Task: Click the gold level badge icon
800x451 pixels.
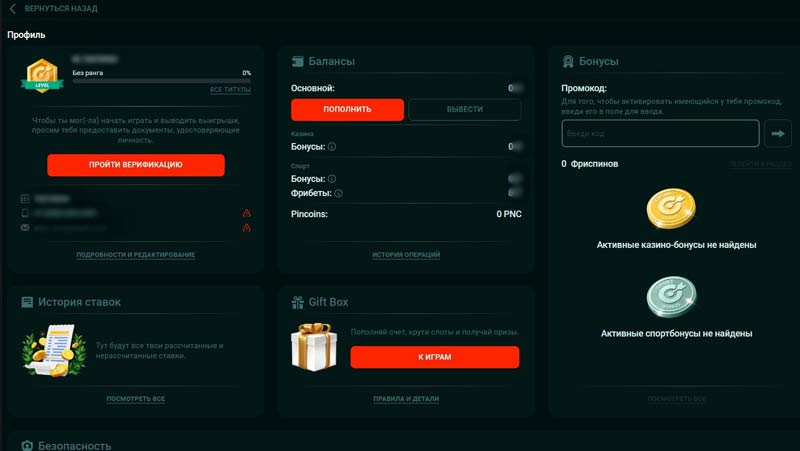Action: tap(39, 76)
